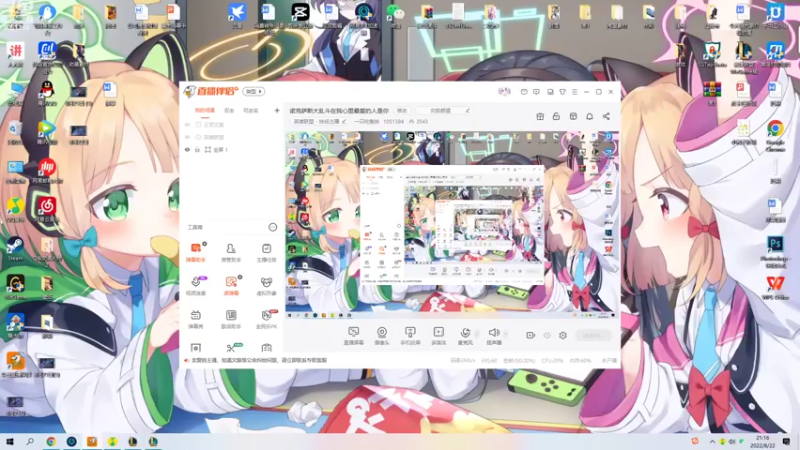Screen dimensions: 800x450
Task: Open the 主播任务 checklist tool
Action: point(266,252)
